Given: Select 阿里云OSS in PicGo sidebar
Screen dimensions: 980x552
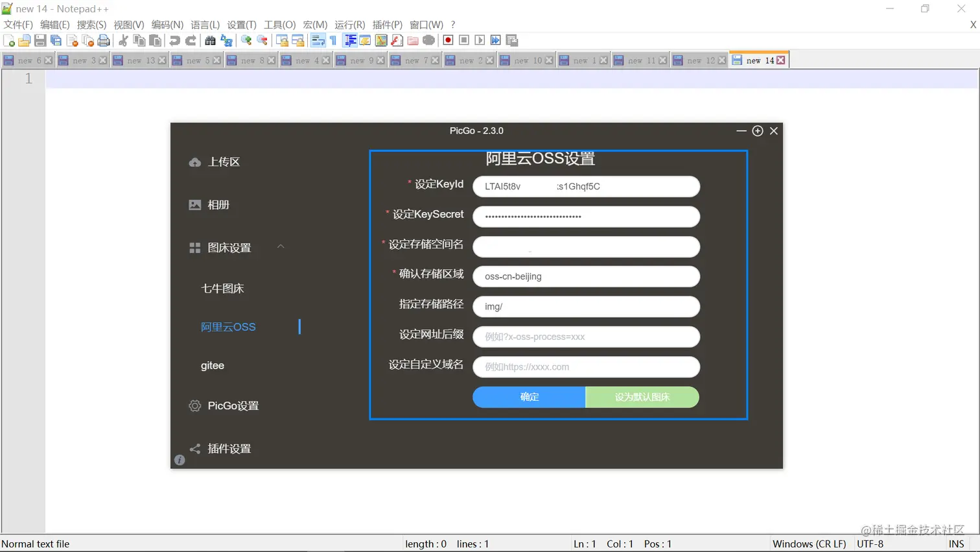Looking at the screenshot, I should click(x=228, y=327).
